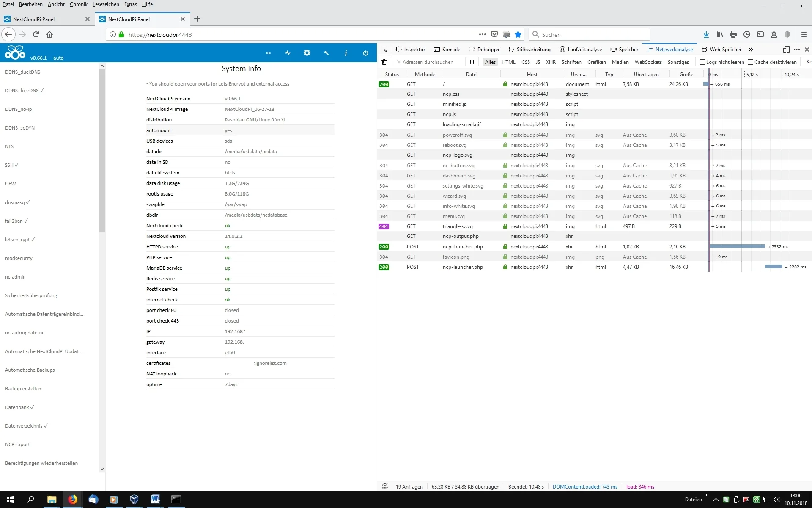Check 'Cache deaktivieren' option
Screen dimensions: 812x508
pos(751,62)
